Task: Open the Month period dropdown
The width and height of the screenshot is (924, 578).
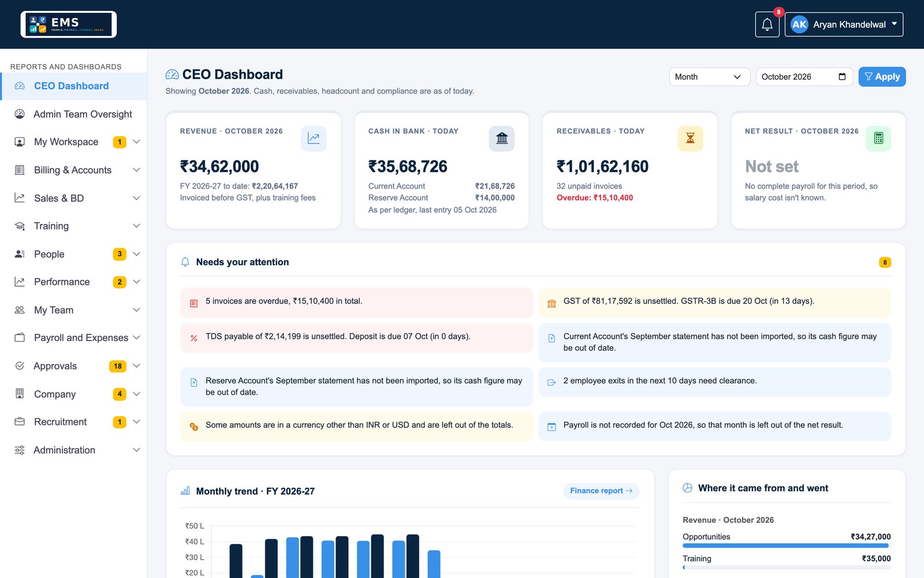Action: [x=709, y=77]
